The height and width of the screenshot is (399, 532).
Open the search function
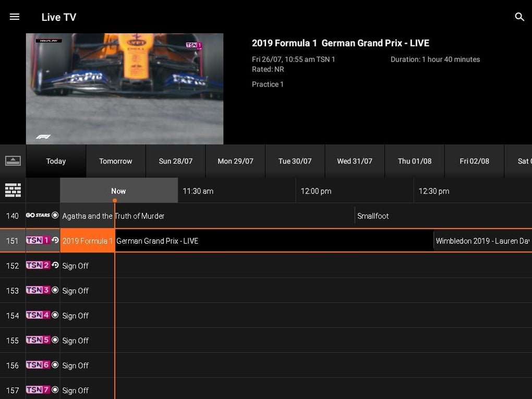pyautogui.click(x=519, y=16)
